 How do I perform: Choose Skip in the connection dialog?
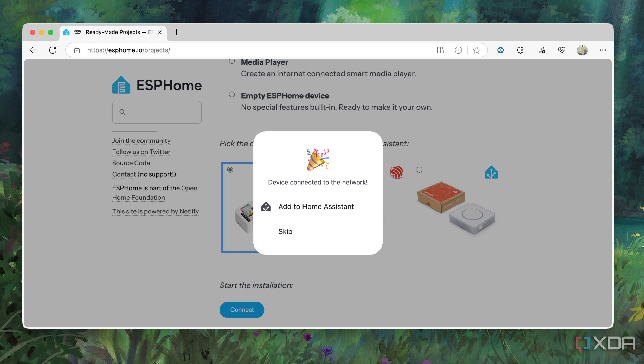[x=285, y=231]
